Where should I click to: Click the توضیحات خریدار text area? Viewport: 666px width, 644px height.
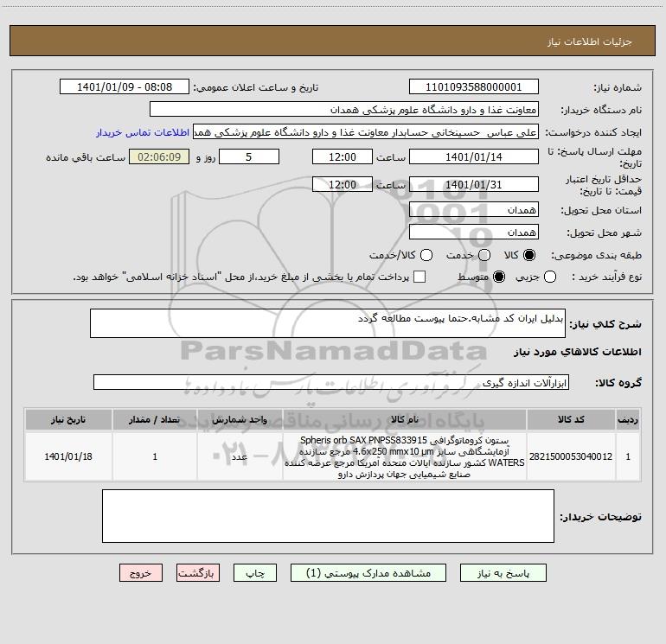328,516
